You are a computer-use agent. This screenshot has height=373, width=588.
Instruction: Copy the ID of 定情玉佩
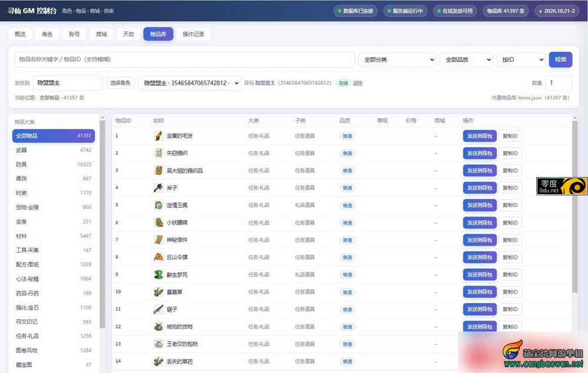tap(510, 205)
